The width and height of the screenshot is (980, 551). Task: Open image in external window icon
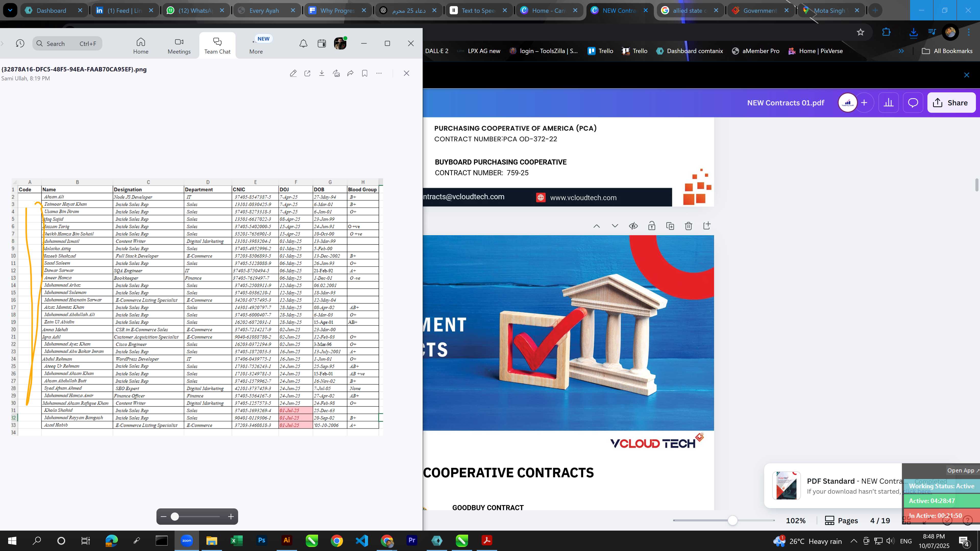[x=307, y=73]
